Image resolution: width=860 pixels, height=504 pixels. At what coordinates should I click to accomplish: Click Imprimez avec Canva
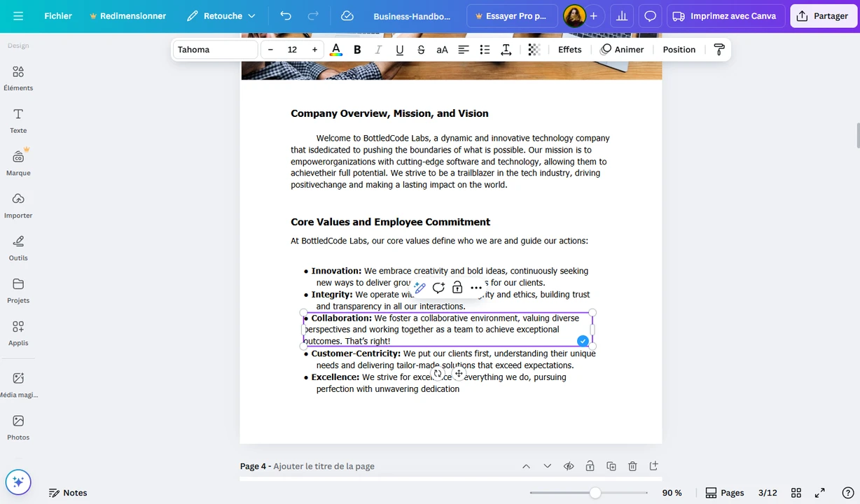[725, 16]
